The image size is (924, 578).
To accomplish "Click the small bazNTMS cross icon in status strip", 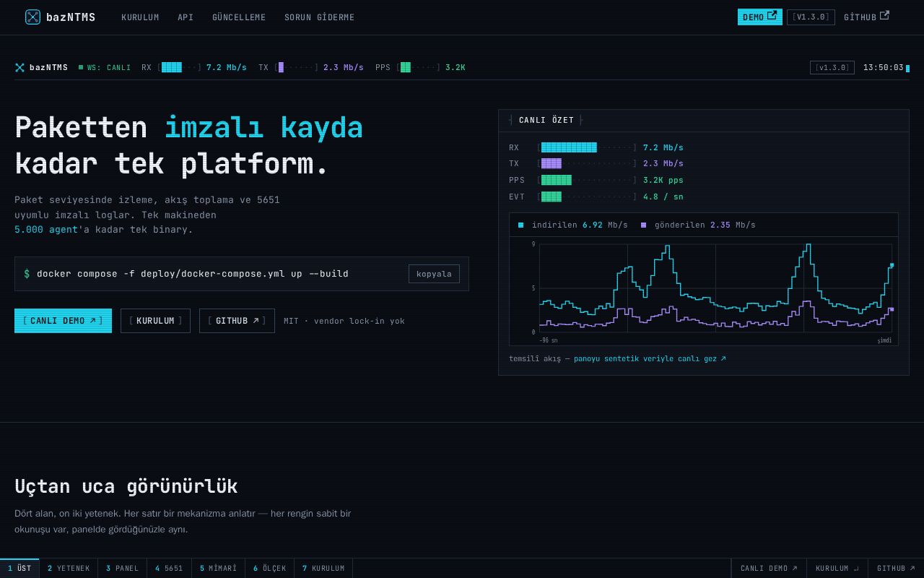I will [20, 67].
